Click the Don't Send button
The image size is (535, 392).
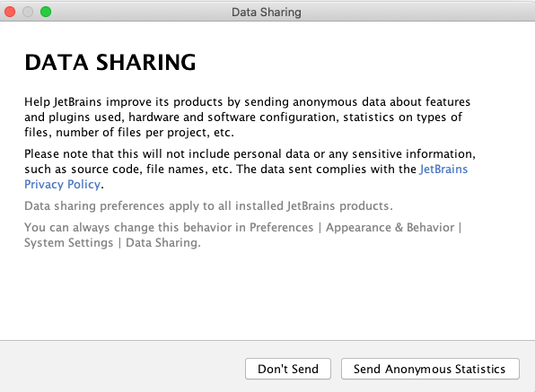click(x=288, y=369)
